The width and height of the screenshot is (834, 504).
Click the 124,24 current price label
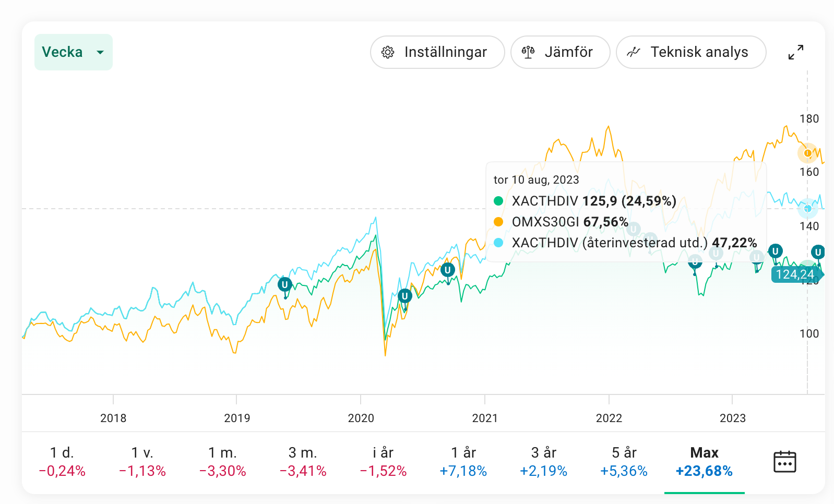[794, 274]
